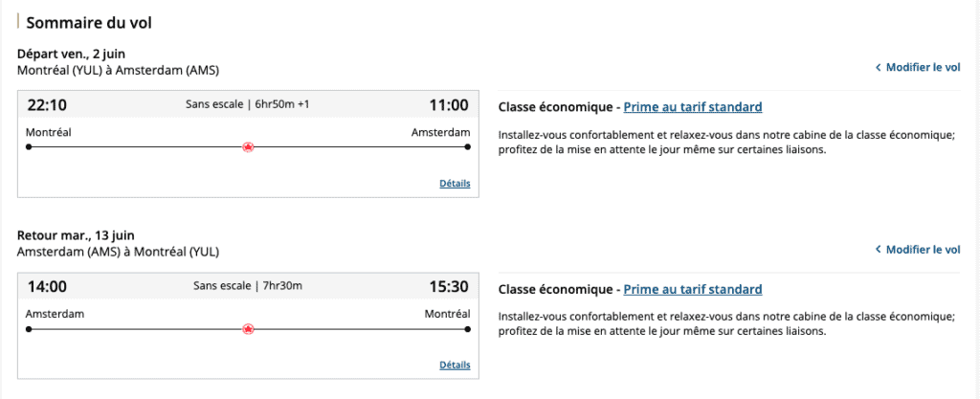Open the return flight's Prime au tarif standard link
Viewport: 980px width, 399px height.
pyautogui.click(x=693, y=289)
